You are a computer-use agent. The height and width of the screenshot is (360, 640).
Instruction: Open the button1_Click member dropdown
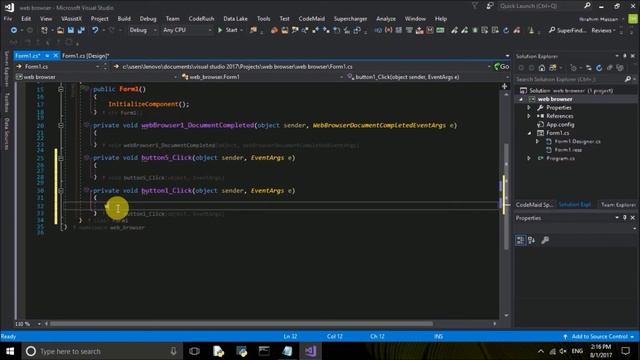pos(427,77)
